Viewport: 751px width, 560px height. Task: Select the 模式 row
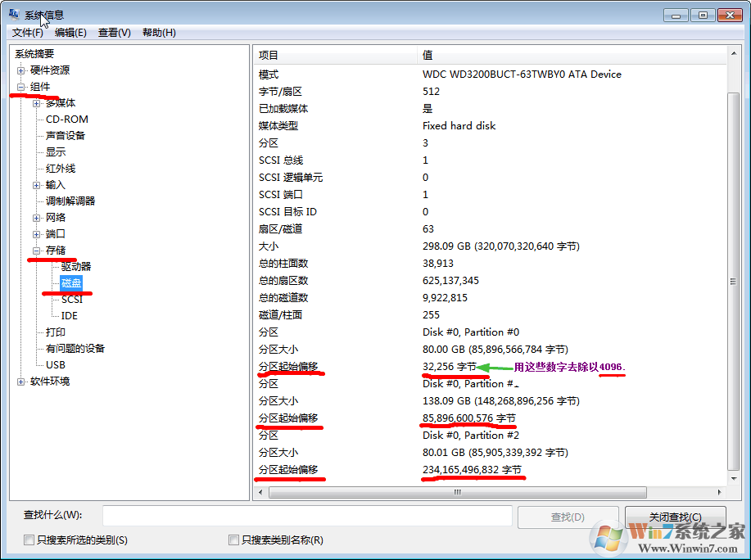point(490,75)
